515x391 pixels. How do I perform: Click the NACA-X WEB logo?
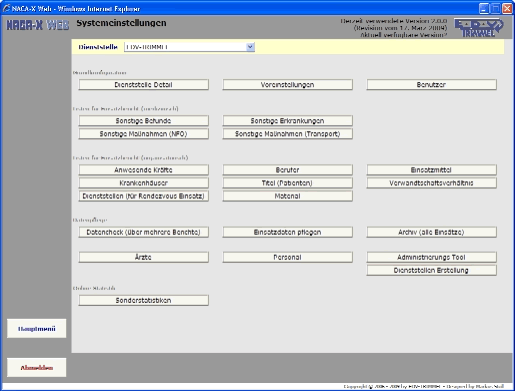pyautogui.click(x=38, y=25)
